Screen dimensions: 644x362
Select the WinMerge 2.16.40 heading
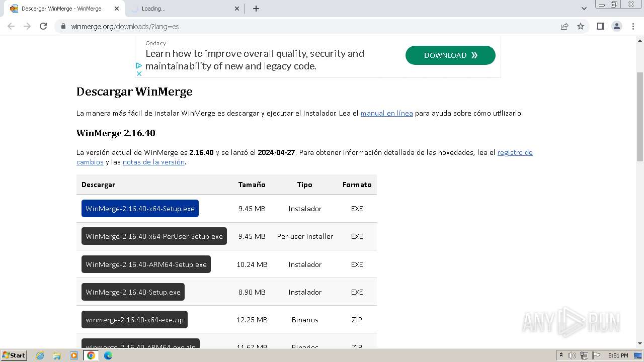coord(116,133)
